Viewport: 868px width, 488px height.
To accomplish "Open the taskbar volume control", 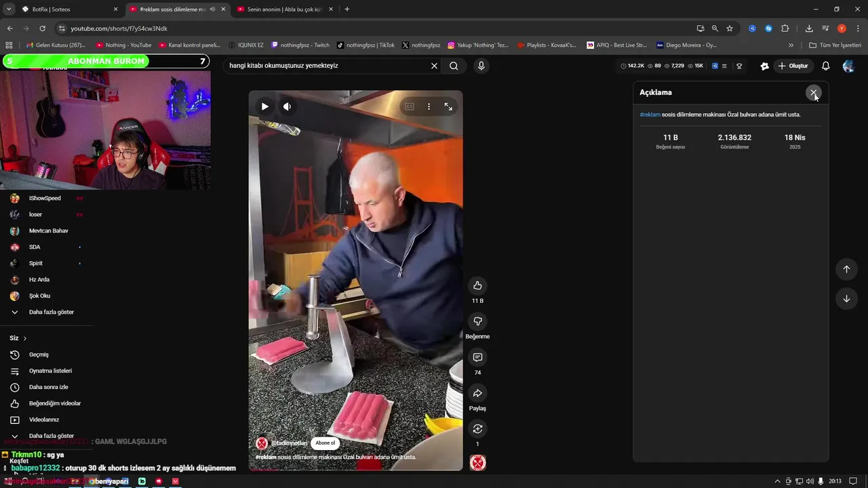I will [x=810, y=481].
